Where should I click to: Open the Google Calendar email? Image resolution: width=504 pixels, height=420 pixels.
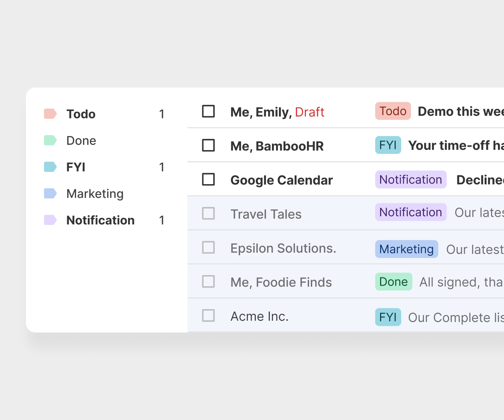(281, 180)
